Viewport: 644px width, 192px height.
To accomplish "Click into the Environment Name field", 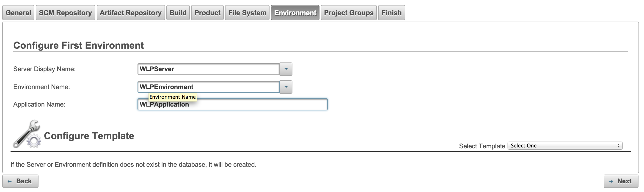I will point(209,87).
